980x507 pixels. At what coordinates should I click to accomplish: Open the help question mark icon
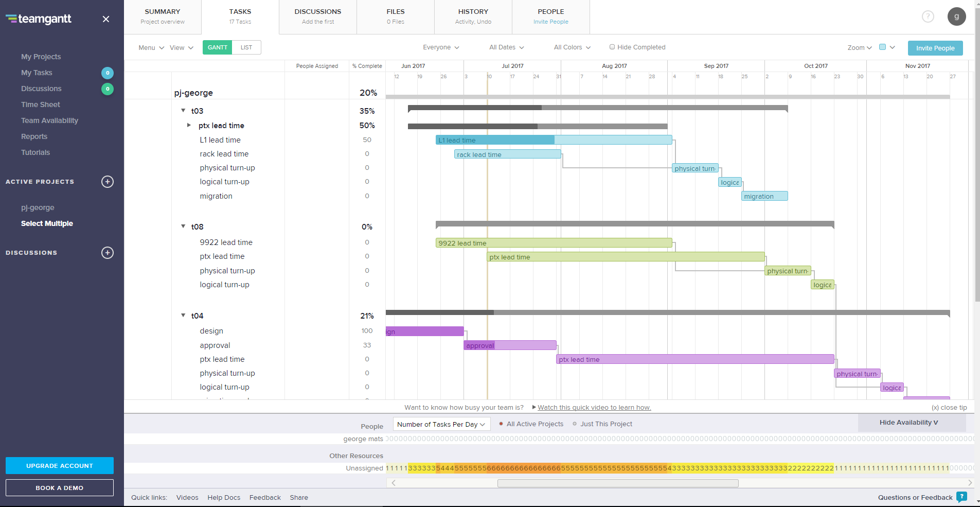click(x=928, y=16)
